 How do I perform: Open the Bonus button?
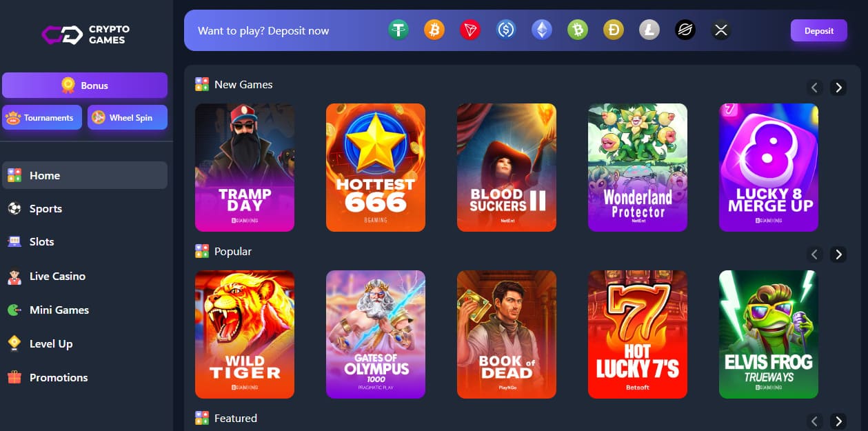[x=85, y=86]
